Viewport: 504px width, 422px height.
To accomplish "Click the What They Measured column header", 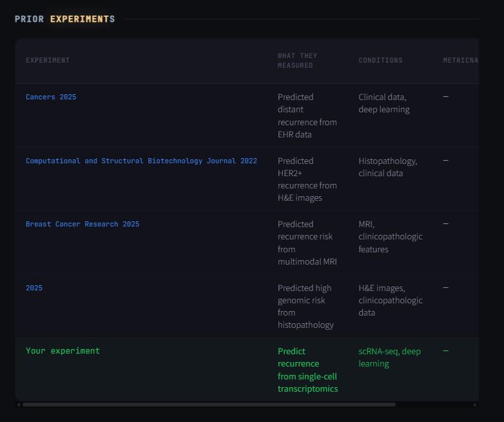I will 297,60.
